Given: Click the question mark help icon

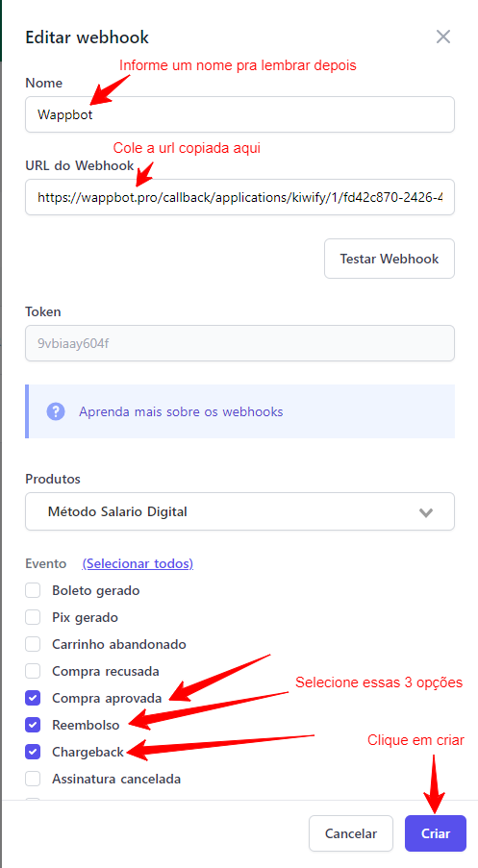Looking at the screenshot, I should tap(56, 411).
